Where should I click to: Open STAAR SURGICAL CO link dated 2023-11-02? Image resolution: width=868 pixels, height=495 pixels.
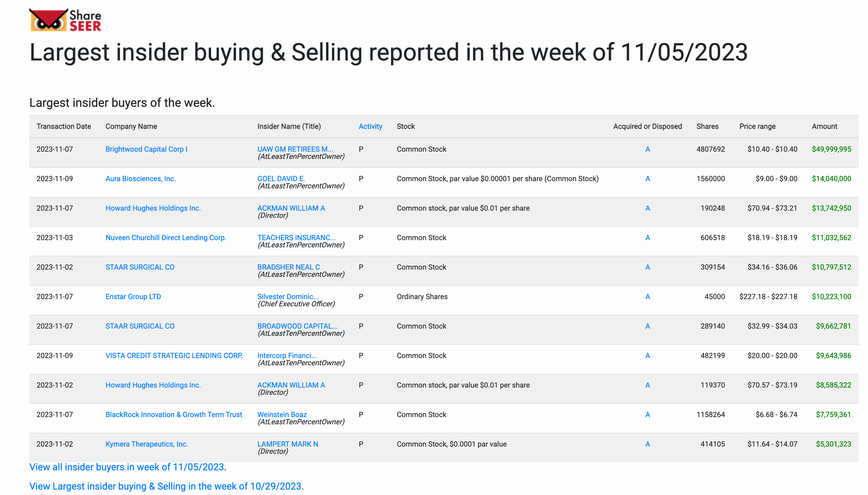click(x=140, y=267)
